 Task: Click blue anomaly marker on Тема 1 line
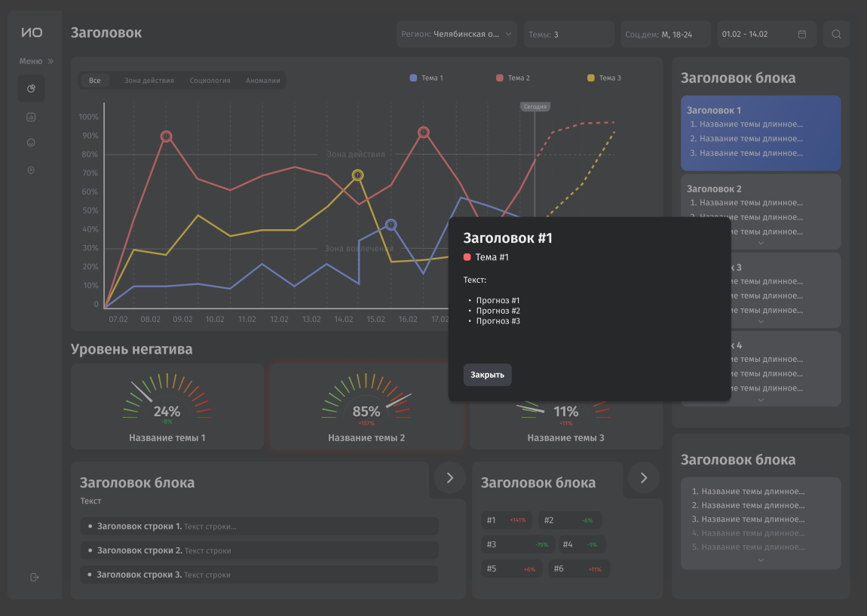391,225
